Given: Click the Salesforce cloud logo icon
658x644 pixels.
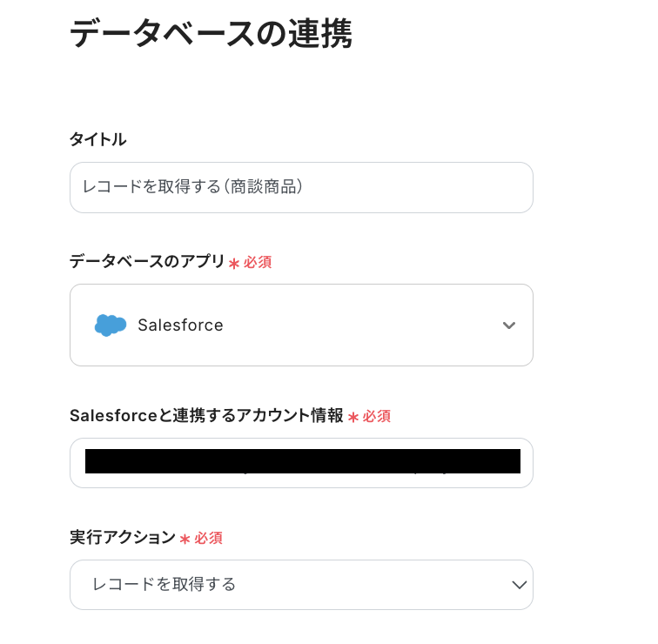Looking at the screenshot, I should point(111,325).
